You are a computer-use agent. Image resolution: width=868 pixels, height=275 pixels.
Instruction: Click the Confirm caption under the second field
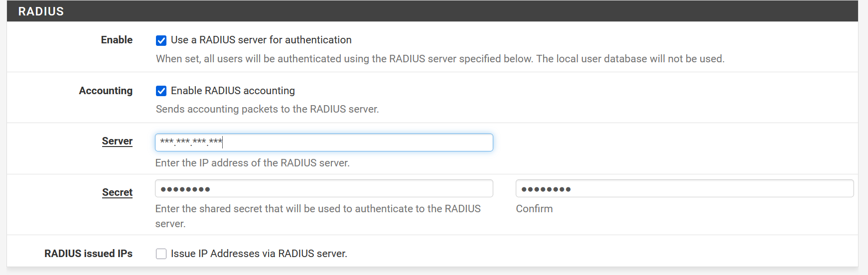click(534, 209)
